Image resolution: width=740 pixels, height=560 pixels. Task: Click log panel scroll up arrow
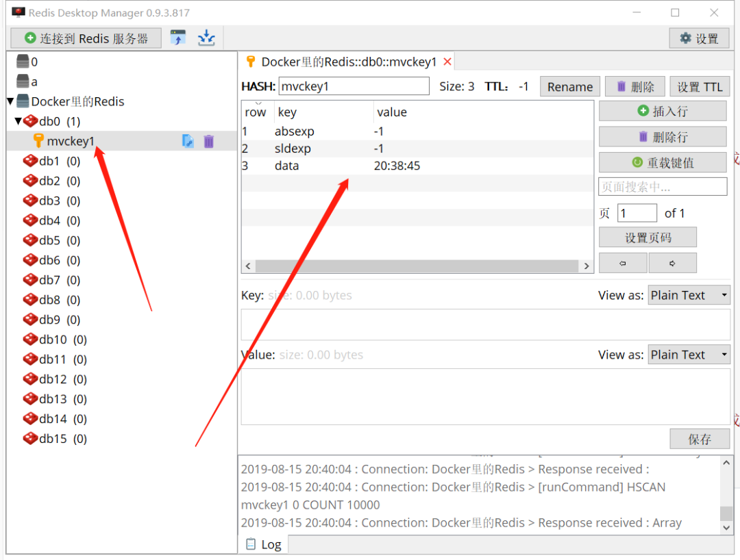pyautogui.click(x=726, y=463)
